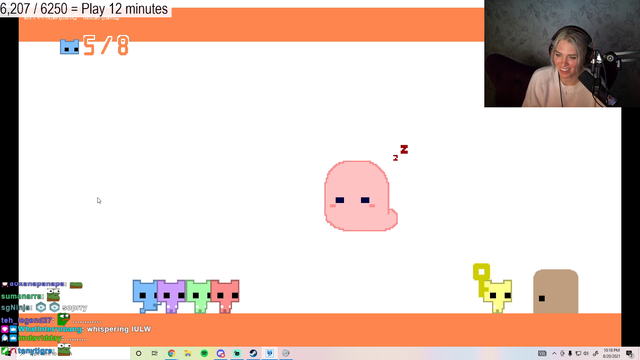The width and height of the screenshot is (640, 360).
Task: Open Spotify from the taskbar
Action: (204, 353)
